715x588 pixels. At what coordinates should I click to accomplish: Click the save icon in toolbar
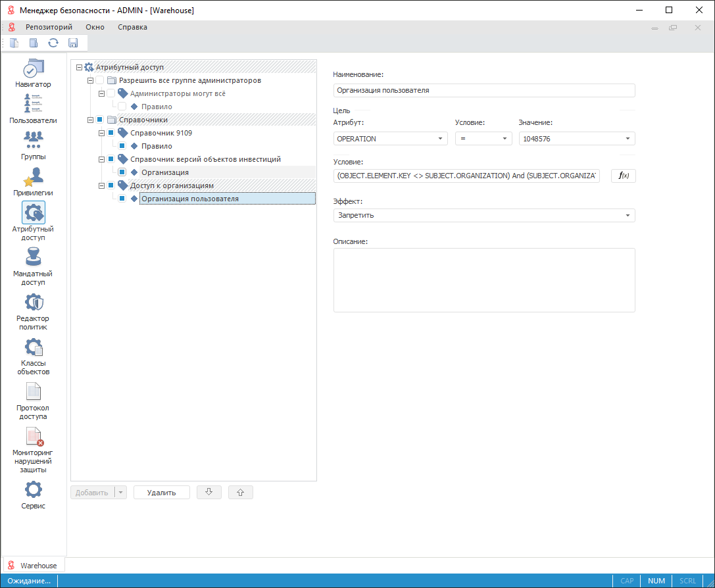(x=73, y=43)
